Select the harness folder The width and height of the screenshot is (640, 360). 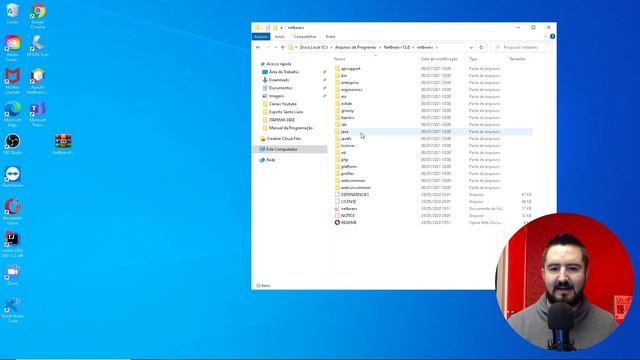click(x=348, y=118)
